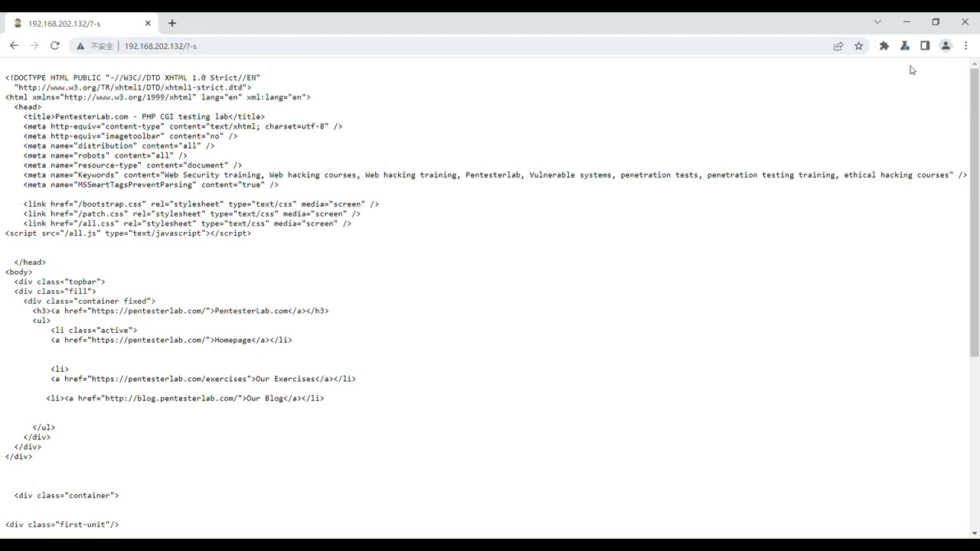Open the profile avatar menu

946,46
